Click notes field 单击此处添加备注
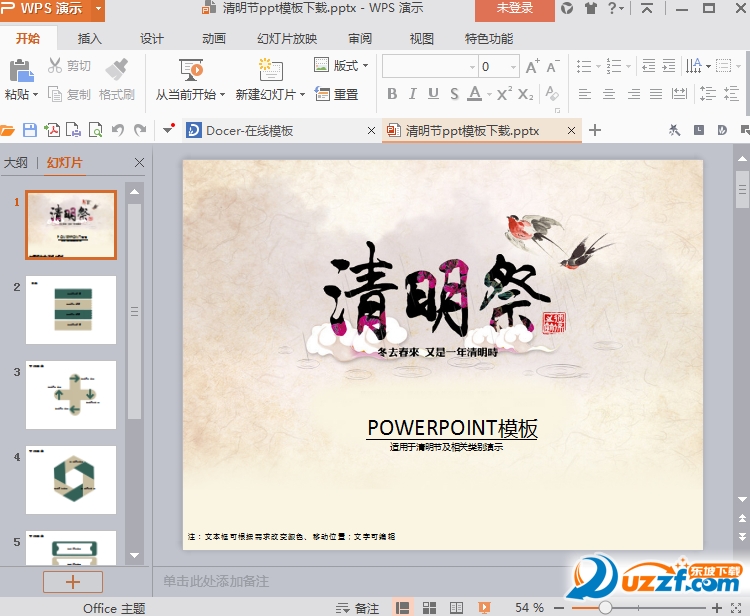The height and width of the screenshot is (616, 750). pos(216,581)
